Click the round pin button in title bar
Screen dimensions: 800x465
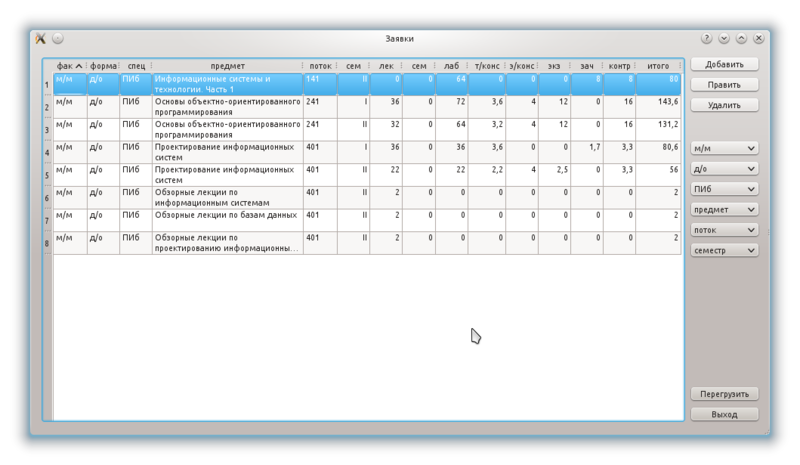tap(58, 38)
